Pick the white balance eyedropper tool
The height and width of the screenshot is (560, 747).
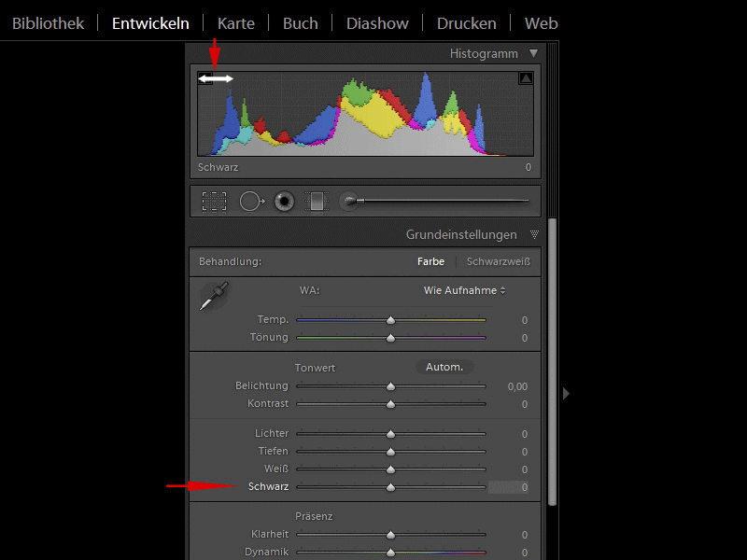coord(214,297)
